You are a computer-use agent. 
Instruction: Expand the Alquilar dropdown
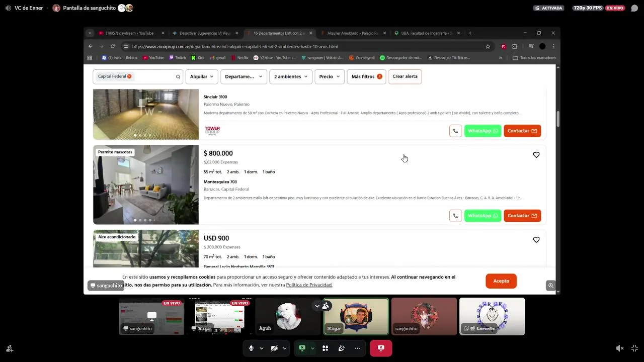pos(201,76)
